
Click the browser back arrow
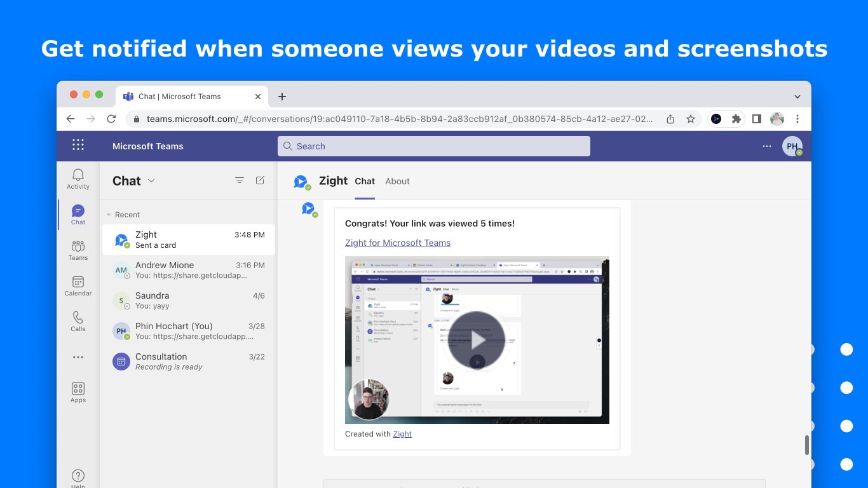coord(71,119)
